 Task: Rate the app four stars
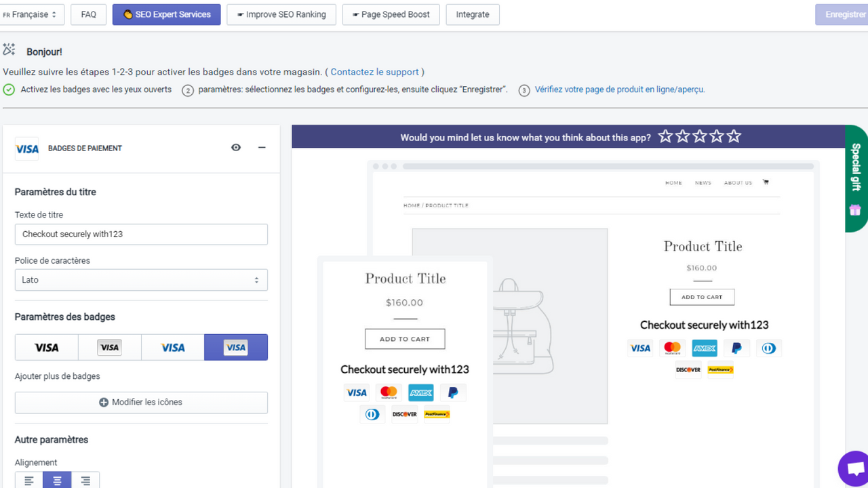pos(717,136)
